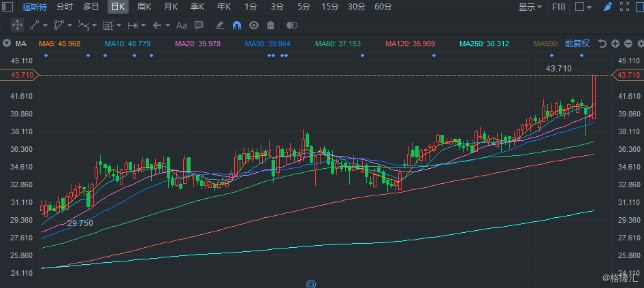Viewport: 644px width, 288px height.
Task: Click the circular search icon at chart bottom
Action: tap(311, 284)
